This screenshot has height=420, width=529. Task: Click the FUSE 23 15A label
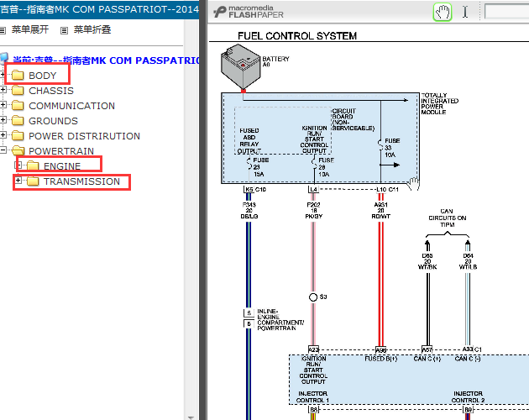(261, 167)
